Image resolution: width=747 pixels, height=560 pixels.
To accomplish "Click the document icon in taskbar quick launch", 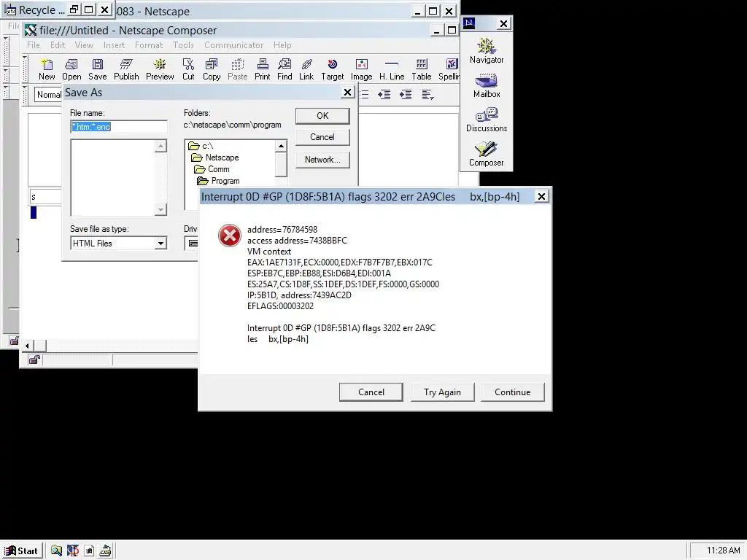I will tap(89, 551).
